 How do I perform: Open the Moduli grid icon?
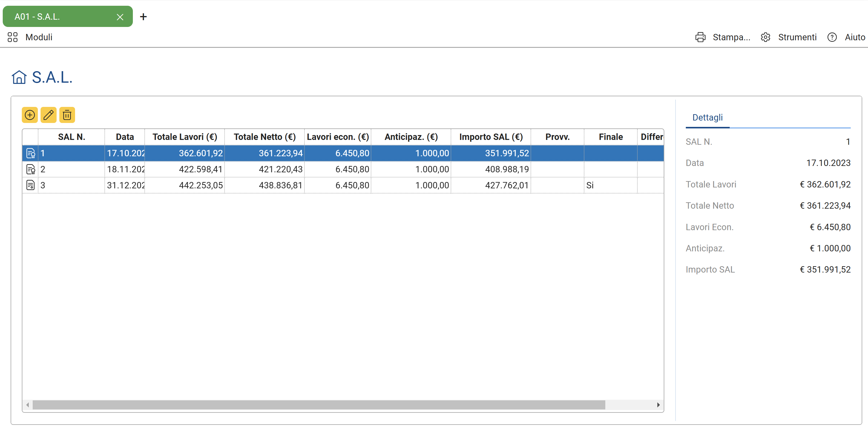tap(12, 37)
